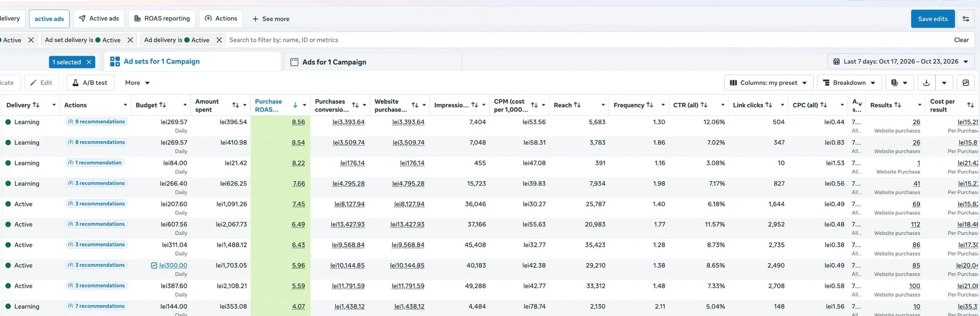Toggle Purchase ROAS descending sort arrow
980x316 pixels.
click(x=295, y=105)
